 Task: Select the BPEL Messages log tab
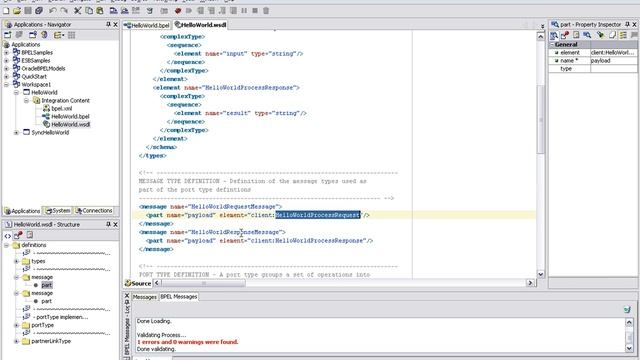click(179, 297)
